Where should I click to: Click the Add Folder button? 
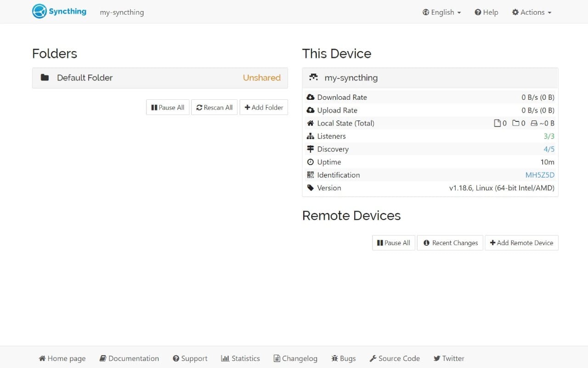pyautogui.click(x=264, y=107)
